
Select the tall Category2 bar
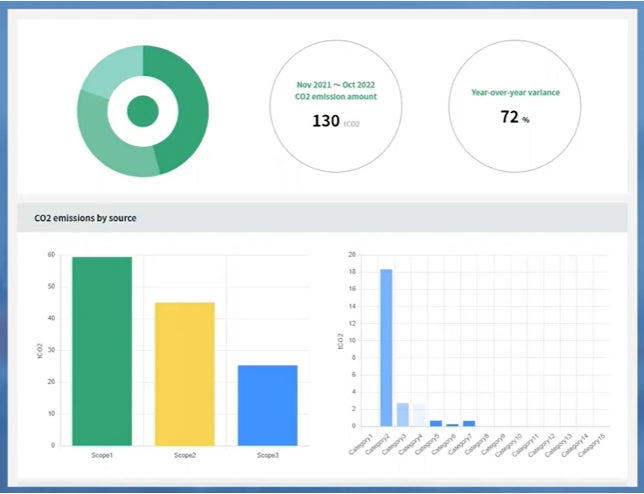coord(386,348)
